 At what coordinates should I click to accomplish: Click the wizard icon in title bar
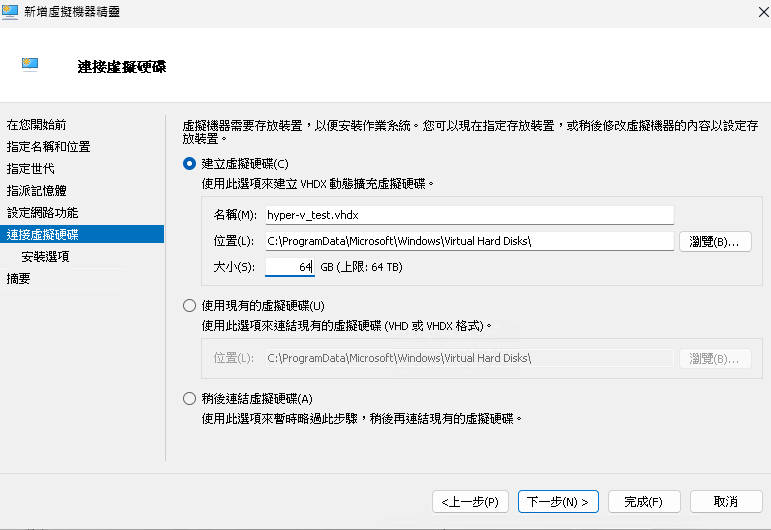[x=10, y=11]
